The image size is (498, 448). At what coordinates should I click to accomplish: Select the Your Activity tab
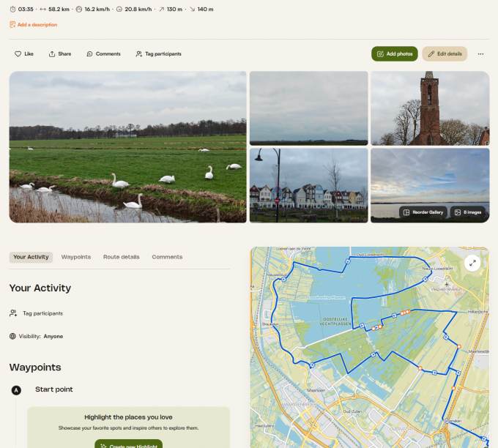tap(31, 257)
